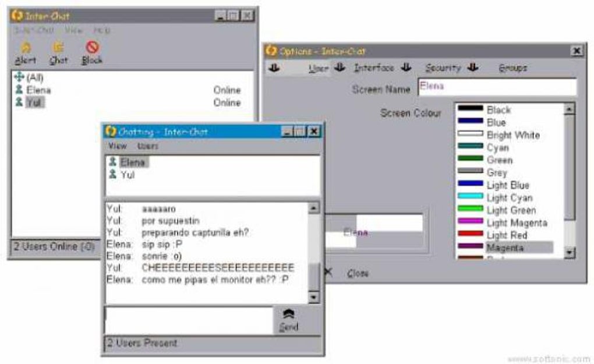Select the Blue colour swatch
This screenshot has height=364, width=594.
[471, 121]
